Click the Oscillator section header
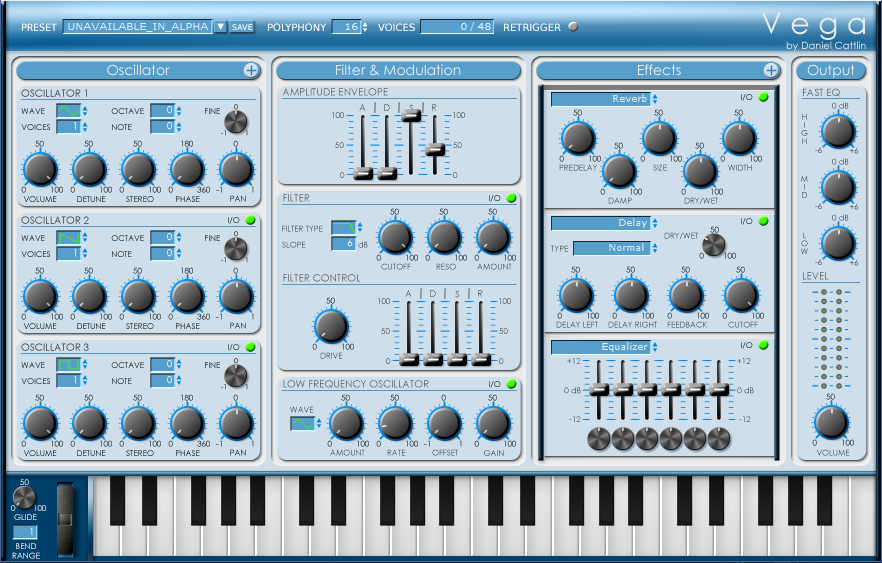Screen dimensions: 882x563 click(x=138, y=70)
